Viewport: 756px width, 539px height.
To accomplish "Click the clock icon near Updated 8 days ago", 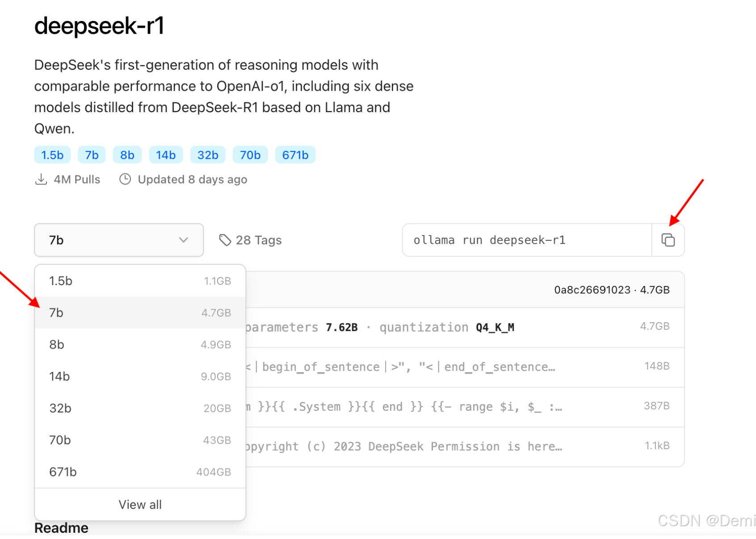I will [x=125, y=179].
